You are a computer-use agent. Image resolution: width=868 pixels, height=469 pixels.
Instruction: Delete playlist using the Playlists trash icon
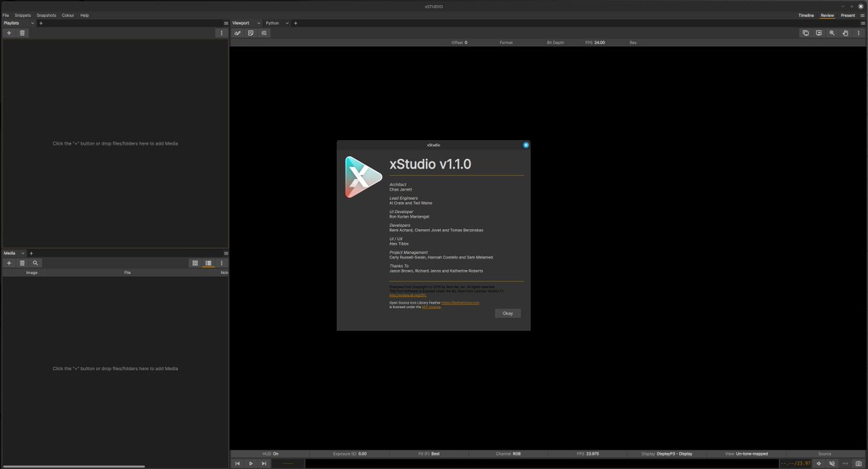point(22,33)
